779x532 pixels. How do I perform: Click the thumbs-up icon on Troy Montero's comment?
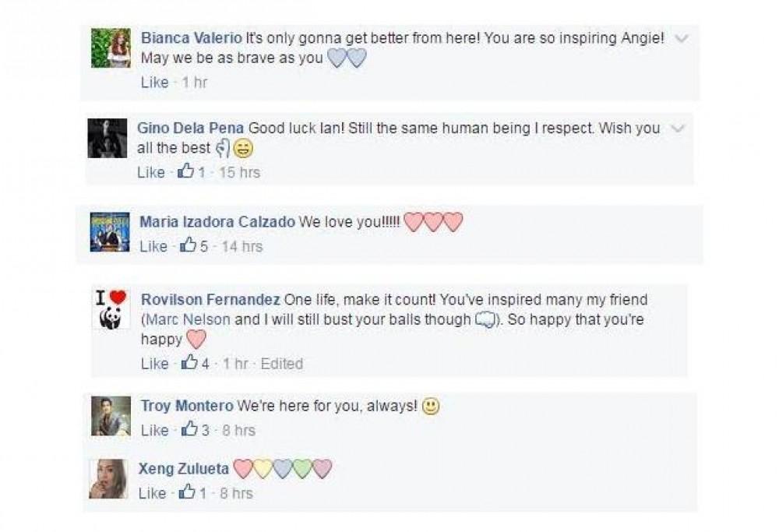190,430
